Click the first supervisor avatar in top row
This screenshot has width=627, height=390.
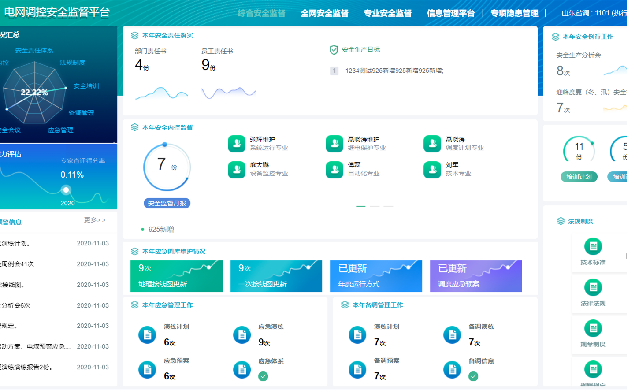236,144
